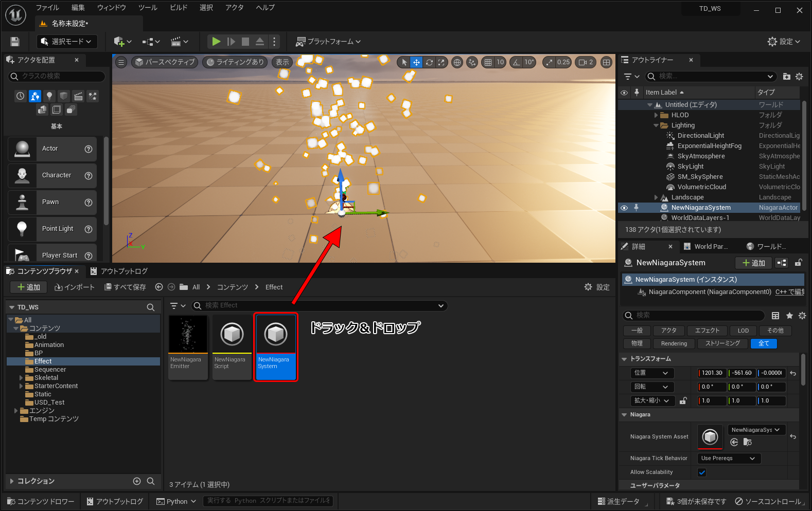Toggle visibility eye of NewNiagaraSystem actor
This screenshot has width=812, height=511.
(624, 208)
